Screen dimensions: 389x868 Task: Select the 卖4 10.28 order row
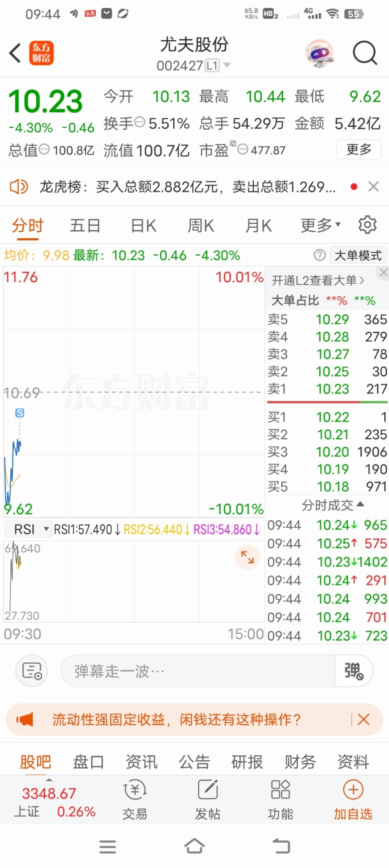[x=327, y=337]
